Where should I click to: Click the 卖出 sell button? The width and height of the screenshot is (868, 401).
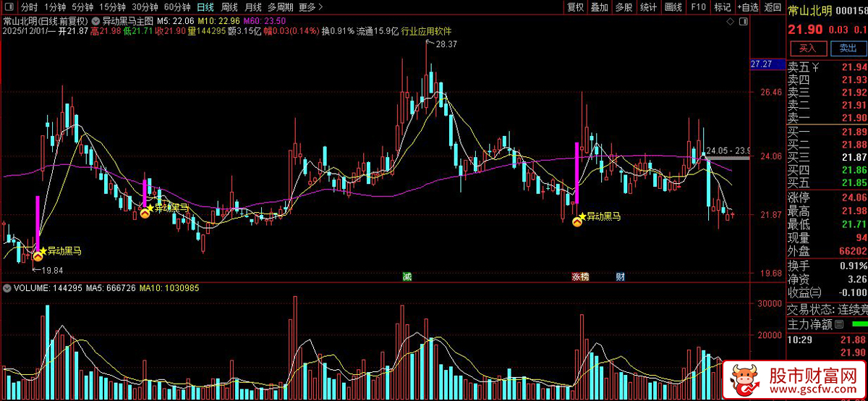coord(848,48)
